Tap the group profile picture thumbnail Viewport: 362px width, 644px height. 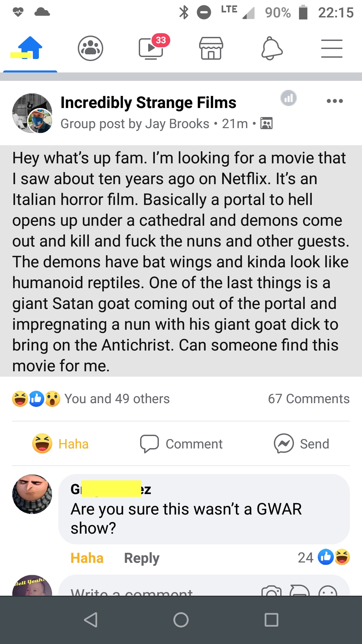click(32, 113)
